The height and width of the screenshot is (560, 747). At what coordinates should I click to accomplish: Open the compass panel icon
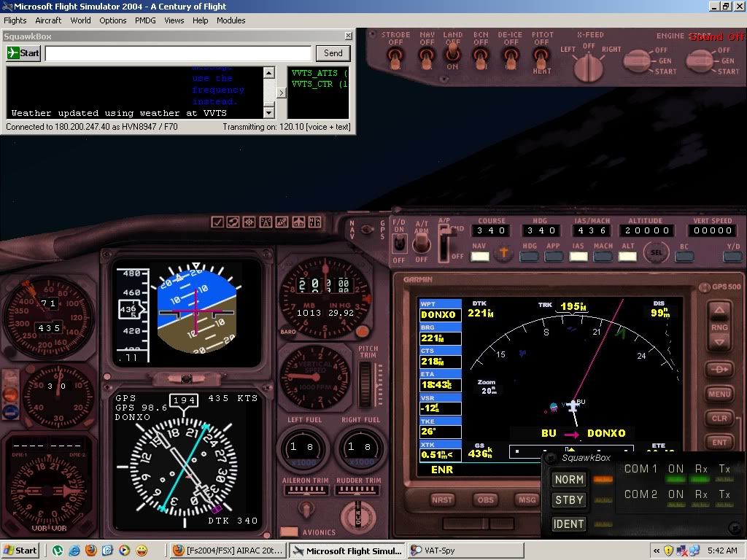coord(249,222)
